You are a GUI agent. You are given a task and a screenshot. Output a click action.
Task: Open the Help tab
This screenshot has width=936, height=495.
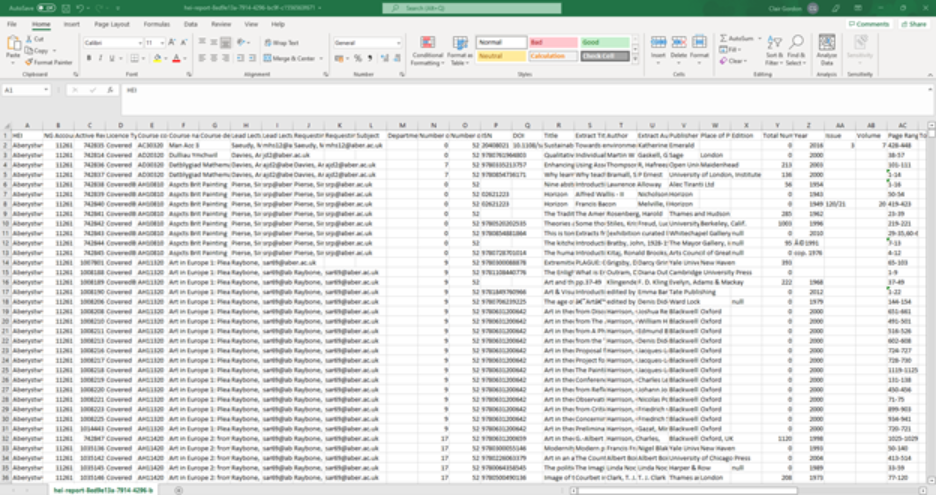tap(278, 24)
